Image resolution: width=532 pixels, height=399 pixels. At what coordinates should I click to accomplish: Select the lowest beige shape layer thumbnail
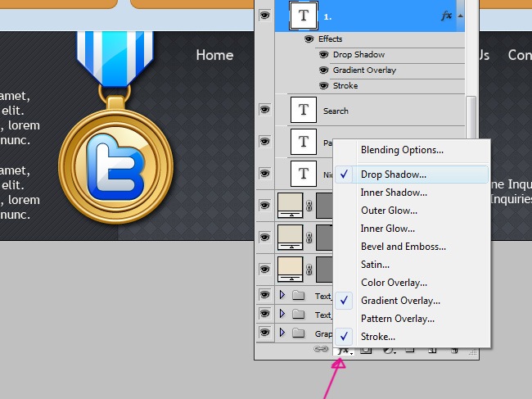290,270
